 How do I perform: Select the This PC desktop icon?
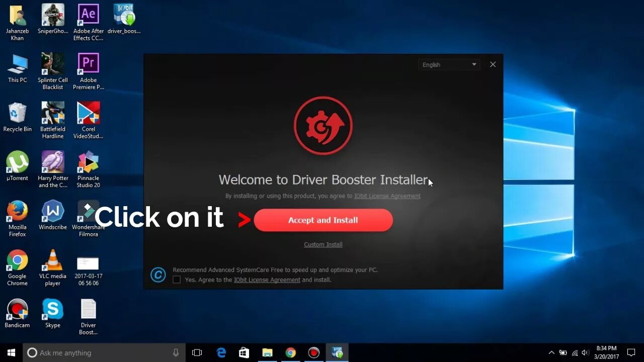pyautogui.click(x=17, y=69)
